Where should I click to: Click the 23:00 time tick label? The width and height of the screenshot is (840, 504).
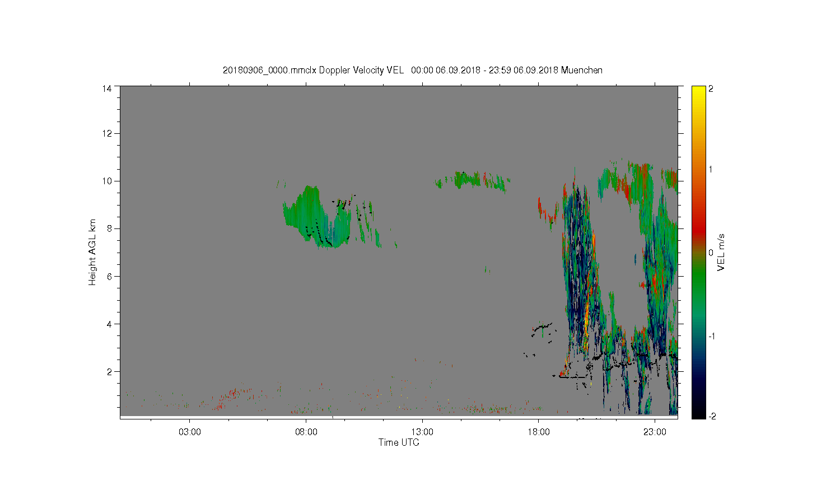(655, 432)
